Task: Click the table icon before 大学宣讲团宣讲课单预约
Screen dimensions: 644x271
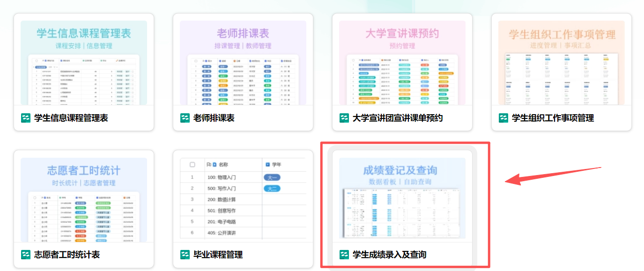Action: point(344,118)
